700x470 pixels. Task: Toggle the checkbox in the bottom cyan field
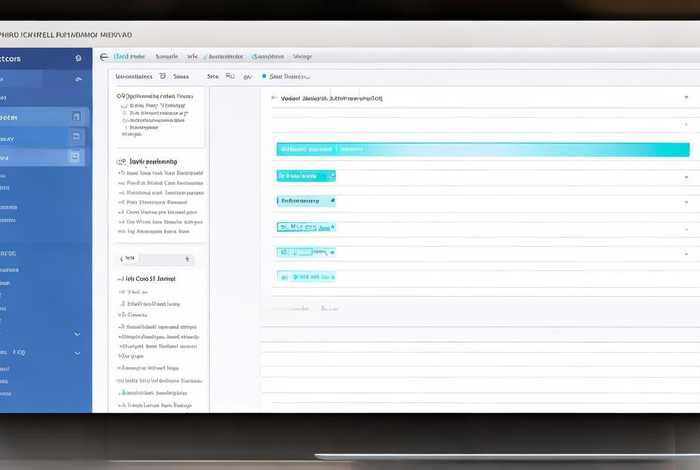coord(284,275)
